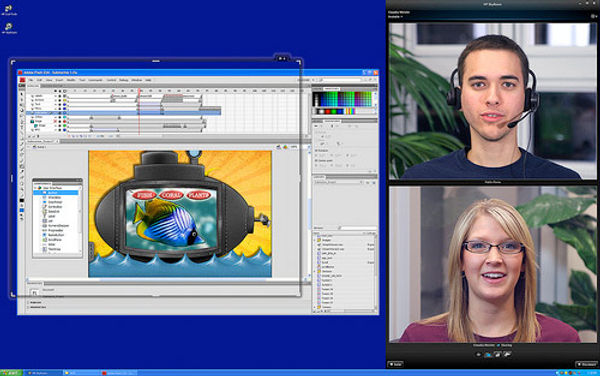The image size is (600, 376).
Task: Click the first control icon under SkyRoom videos
Action: 478,355
